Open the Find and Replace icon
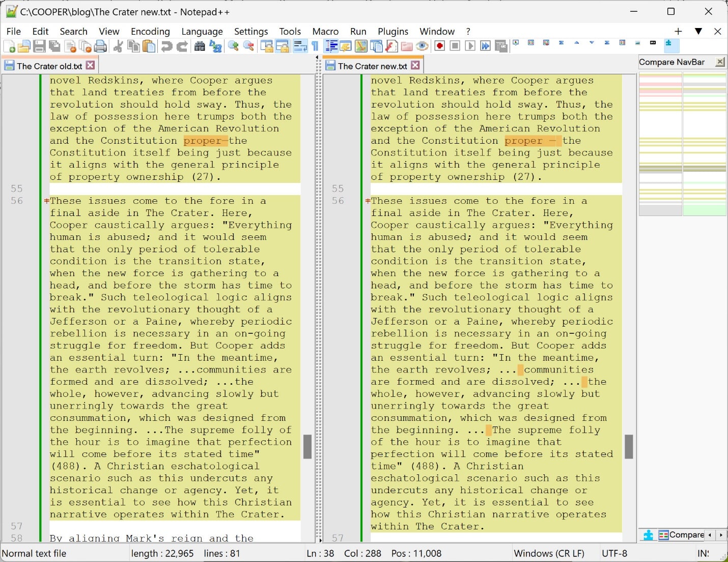This screenshot has width=728, height=562. [215, 46]
